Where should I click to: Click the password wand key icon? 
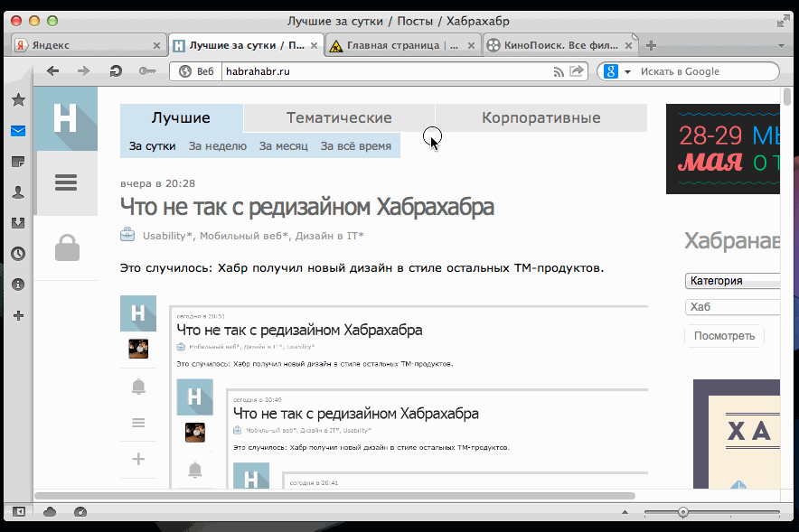[x=147, y=71]
